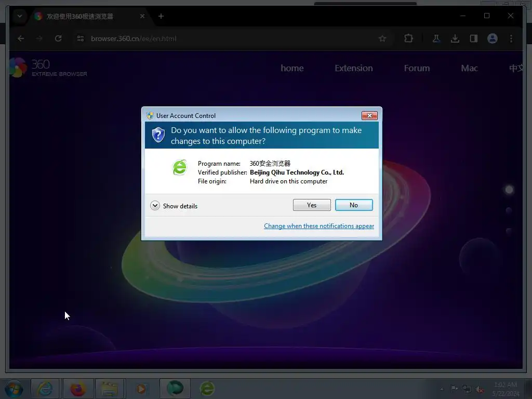Image resolution: width=532 pixels, height=399 pixels.
Task: Select the second page-indicator dot
Action: click(509, 210)
